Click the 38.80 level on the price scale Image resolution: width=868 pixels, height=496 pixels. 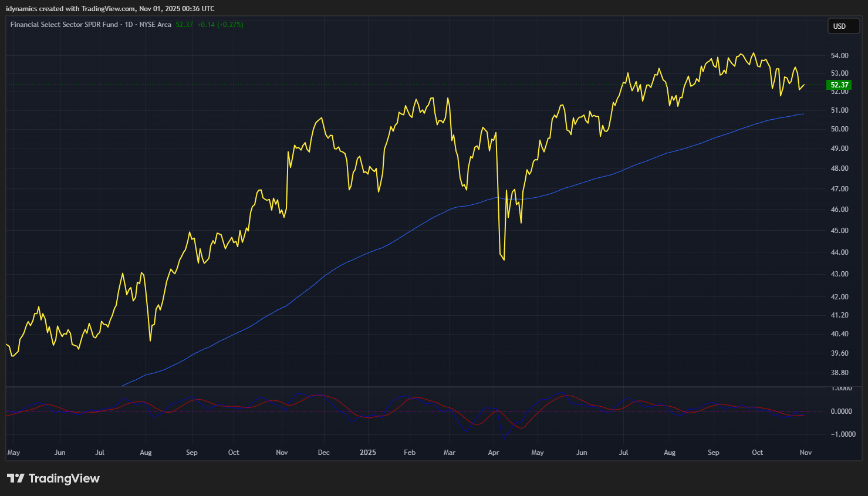(839, 373)
